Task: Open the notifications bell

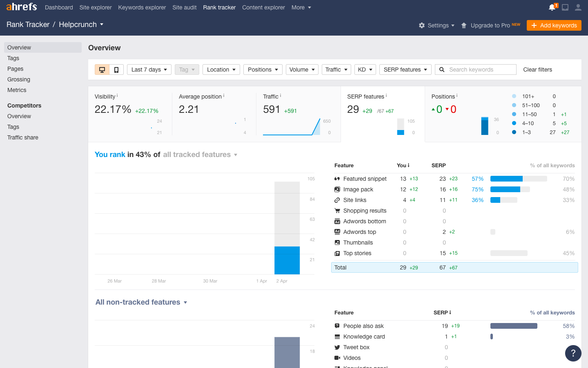Action: pyautogui.click(x=552, y=7)
